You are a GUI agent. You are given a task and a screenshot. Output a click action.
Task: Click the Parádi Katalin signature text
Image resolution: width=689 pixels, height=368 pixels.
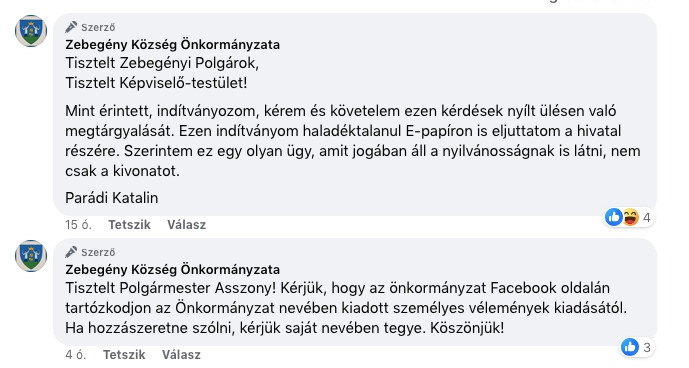tap(112, 198)
